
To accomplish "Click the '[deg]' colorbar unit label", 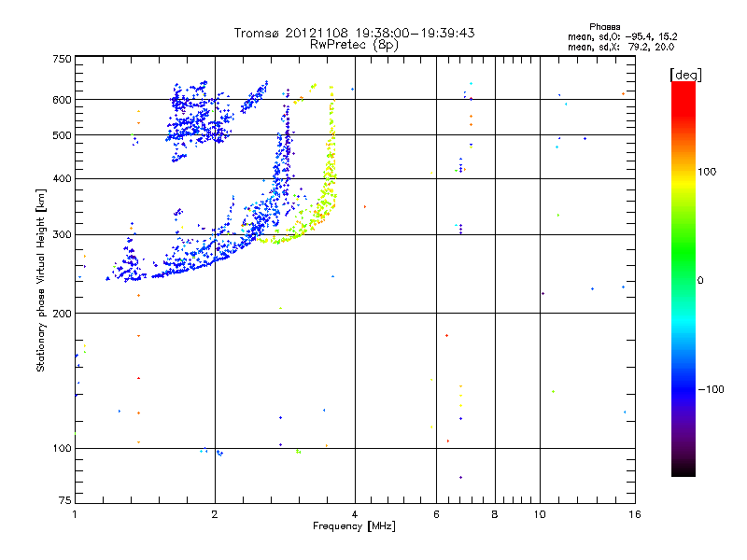I will (685, 75).
